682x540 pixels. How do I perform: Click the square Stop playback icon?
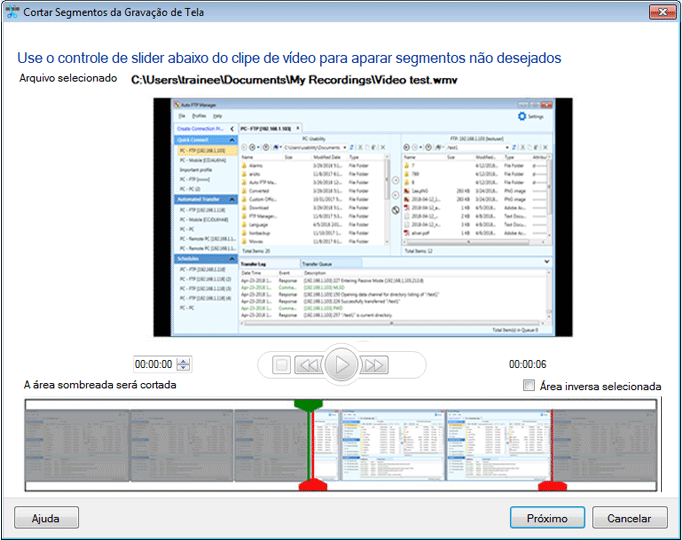pos(282,365)
